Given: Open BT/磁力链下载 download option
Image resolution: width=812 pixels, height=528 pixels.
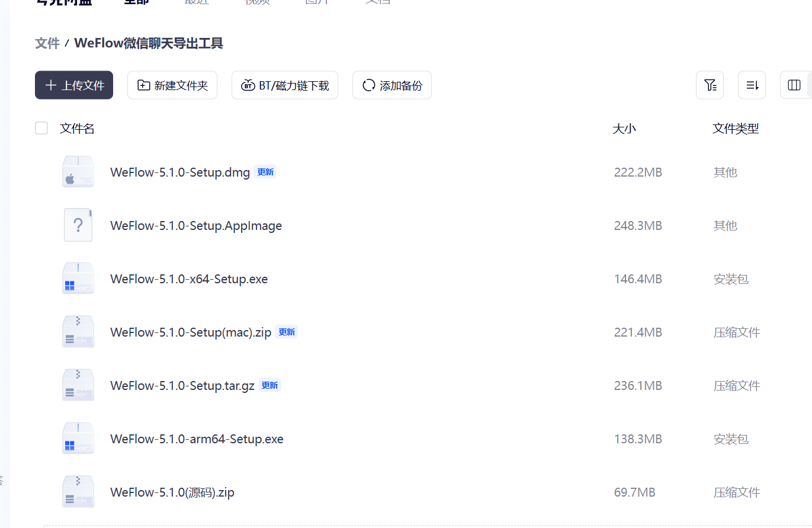Looking at the screenshot, I should [x=285, y=85].
